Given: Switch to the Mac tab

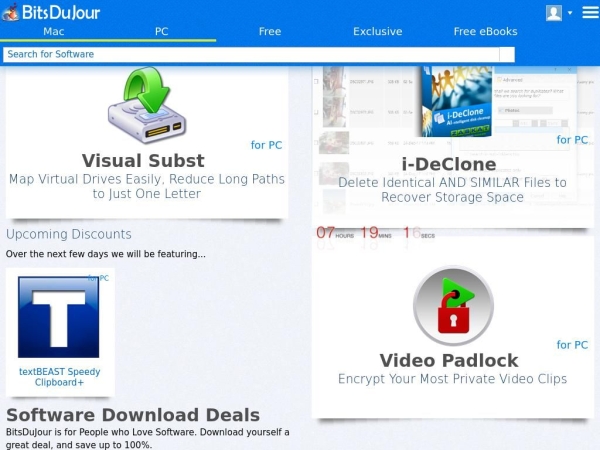Looking at the screenshot, I should (54, 31).
